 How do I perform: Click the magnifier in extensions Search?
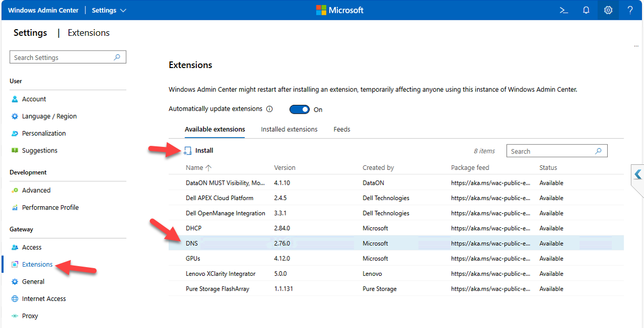click(x=599, y=151)
